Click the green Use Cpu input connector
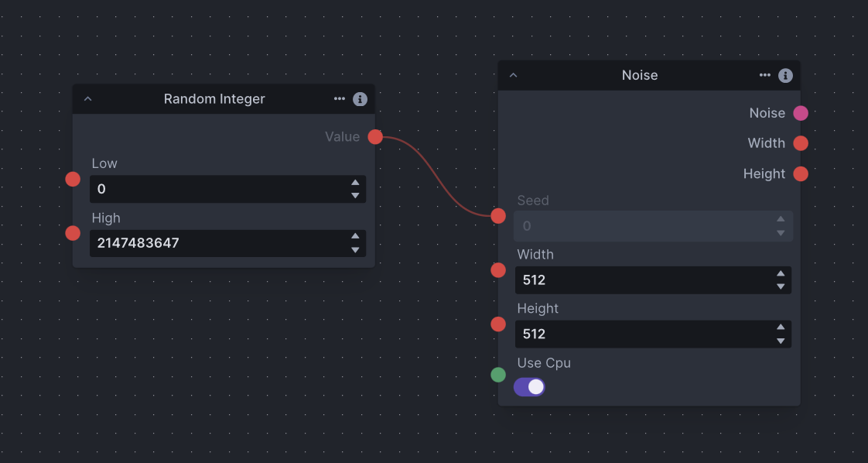The width and height of the screenshot is (868, 463). point(498,375)
